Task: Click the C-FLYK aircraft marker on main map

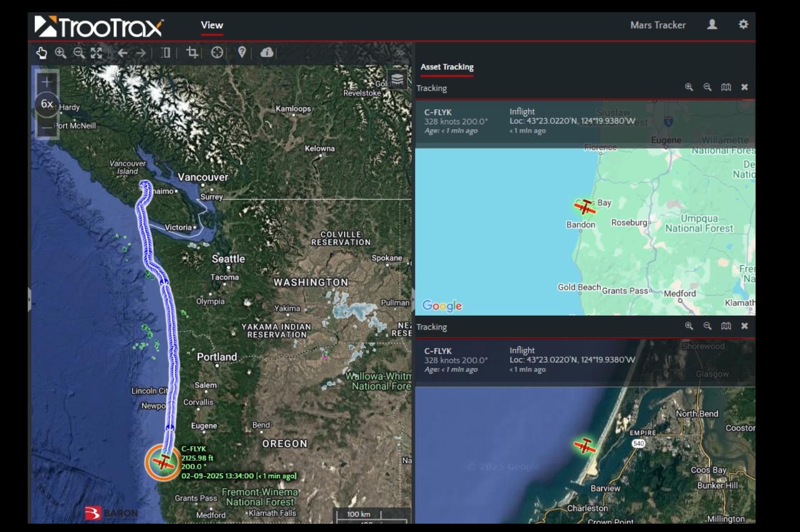Action: (x=163, y=462)
